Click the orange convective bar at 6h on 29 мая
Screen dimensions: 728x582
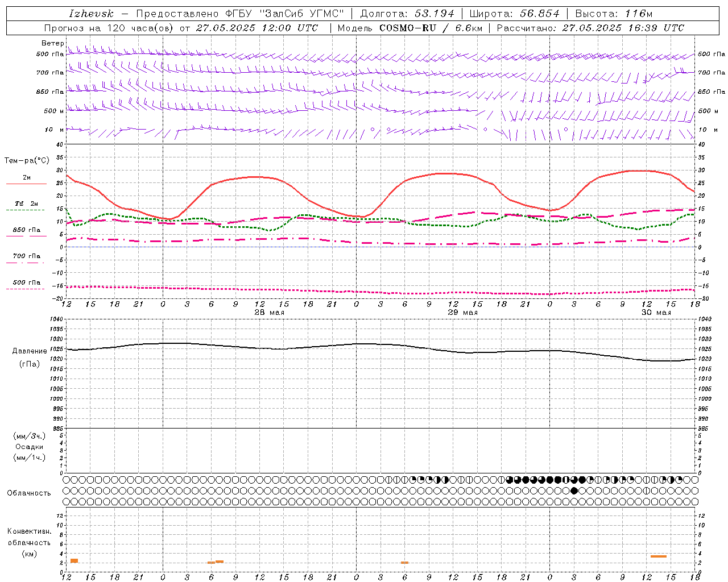[x=404, y=563]
